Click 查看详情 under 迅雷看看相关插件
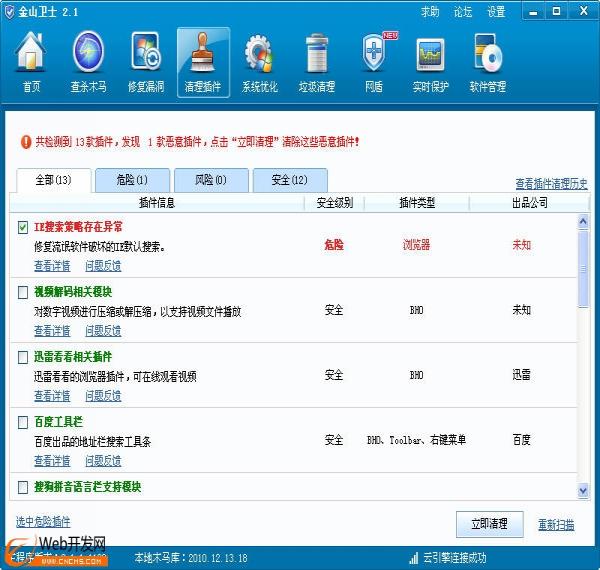Image resolution: width=600 pixels, height=570 pixels. tap(52, 396)
